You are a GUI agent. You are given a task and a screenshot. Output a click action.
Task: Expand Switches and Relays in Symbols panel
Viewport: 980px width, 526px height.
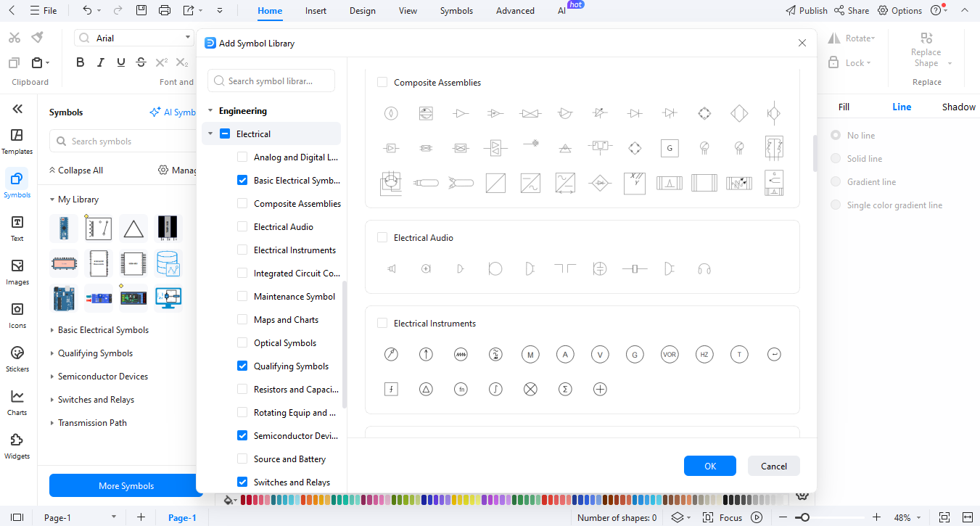coord(52,400)
